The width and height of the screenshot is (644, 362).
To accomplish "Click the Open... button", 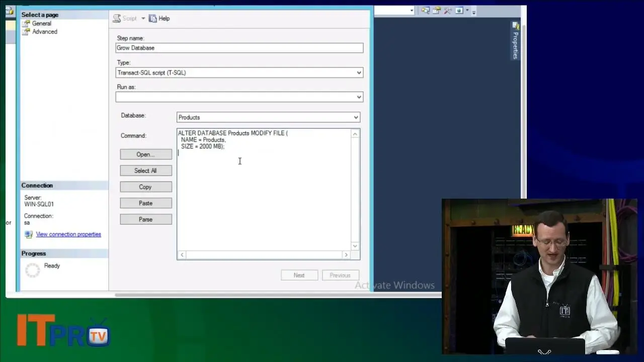I will 145,154.
